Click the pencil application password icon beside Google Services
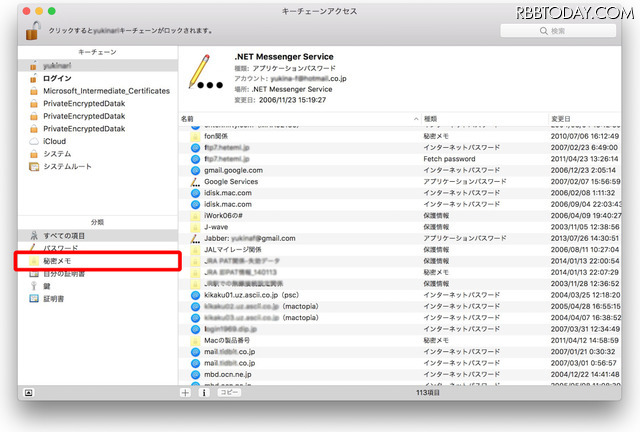The width and height of the screenshot is (640, 432). point(196,182)
